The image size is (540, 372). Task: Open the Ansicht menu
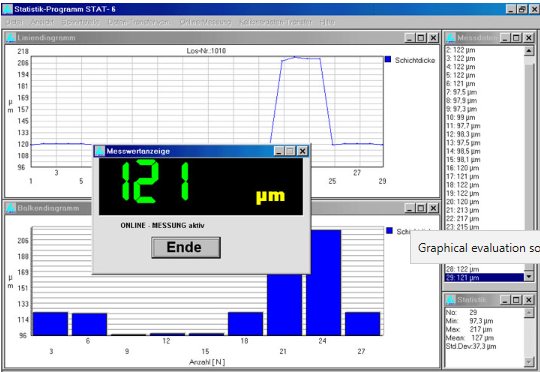coord(42,22)
